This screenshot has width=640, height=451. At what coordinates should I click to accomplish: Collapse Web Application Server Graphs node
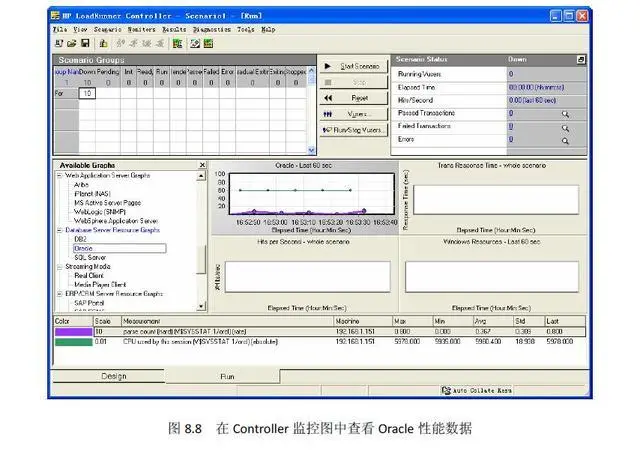(x=60, y=176)
